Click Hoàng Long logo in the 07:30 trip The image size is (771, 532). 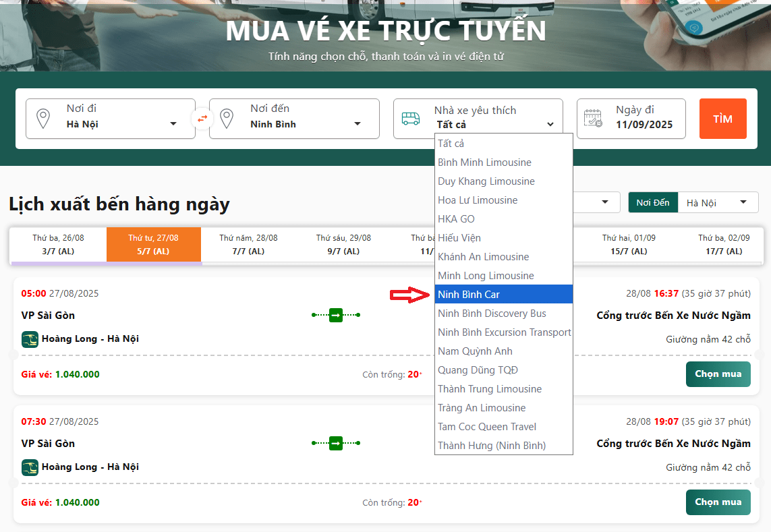click(x=30, y=467)
